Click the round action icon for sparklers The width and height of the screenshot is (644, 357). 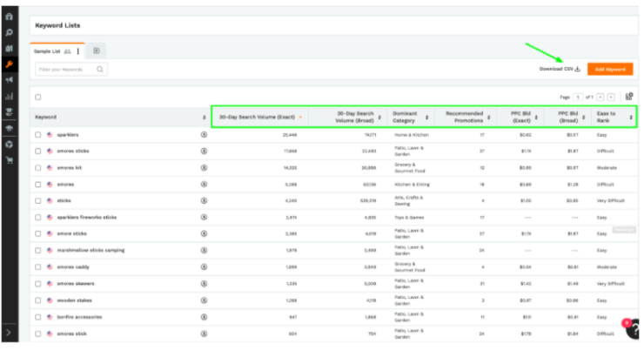204,135
